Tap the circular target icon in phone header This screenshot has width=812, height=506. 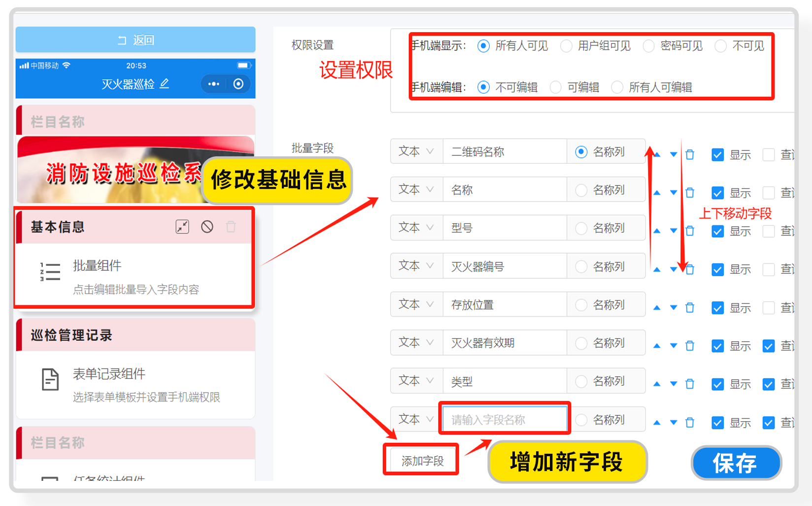click(238, 84)
